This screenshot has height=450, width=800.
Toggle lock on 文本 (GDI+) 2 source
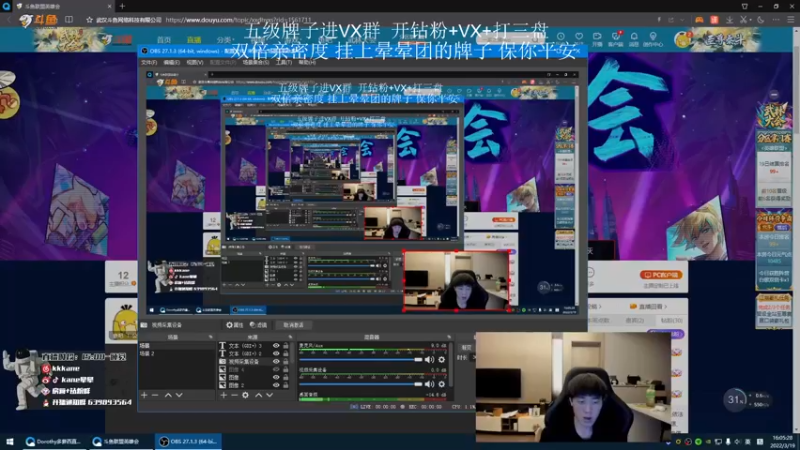(x=286, y=354)
